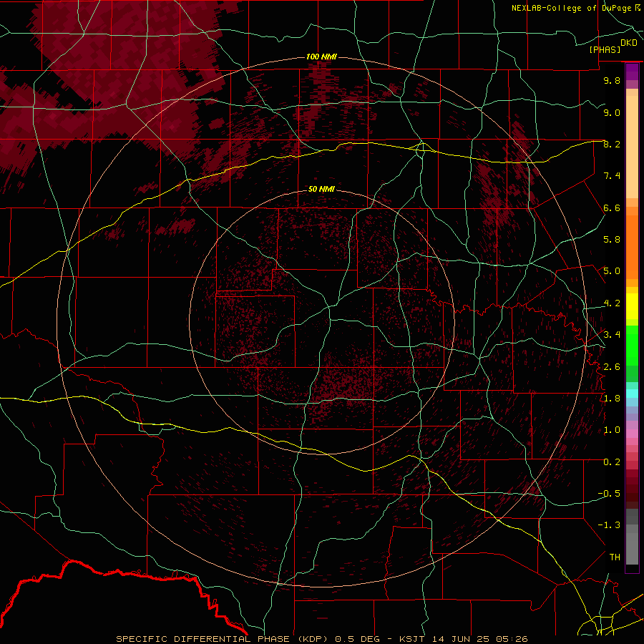
Task: Pick the cyan band of the color bar
Action: point(632,393)
